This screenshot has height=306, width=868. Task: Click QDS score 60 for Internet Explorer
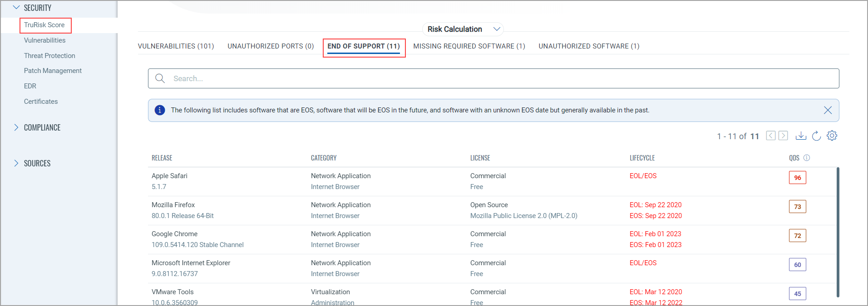797,265
